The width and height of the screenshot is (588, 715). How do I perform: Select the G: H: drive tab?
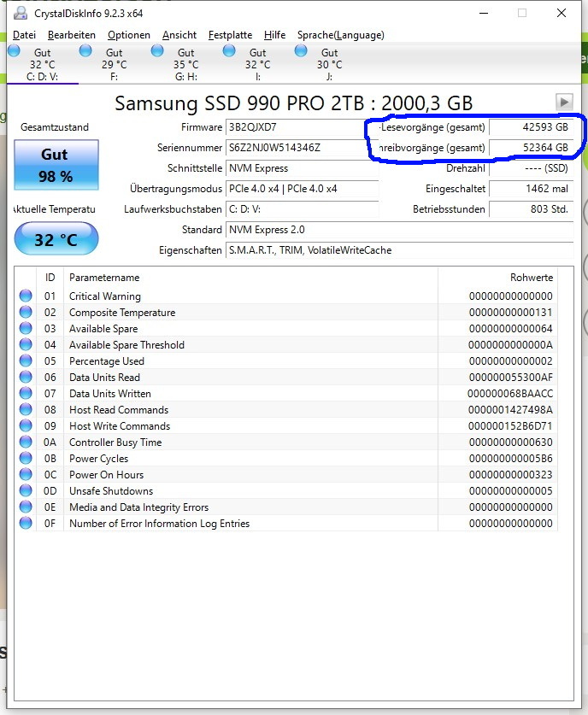coord(185,64)
